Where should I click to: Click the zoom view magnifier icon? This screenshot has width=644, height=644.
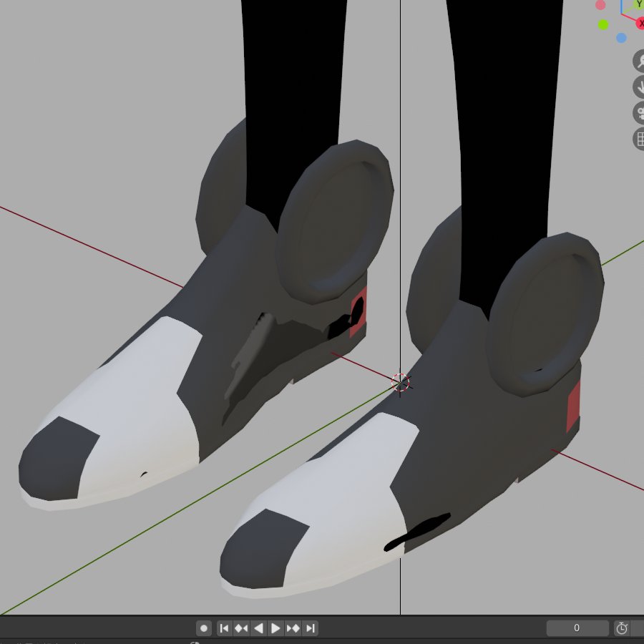click(639, 62)
